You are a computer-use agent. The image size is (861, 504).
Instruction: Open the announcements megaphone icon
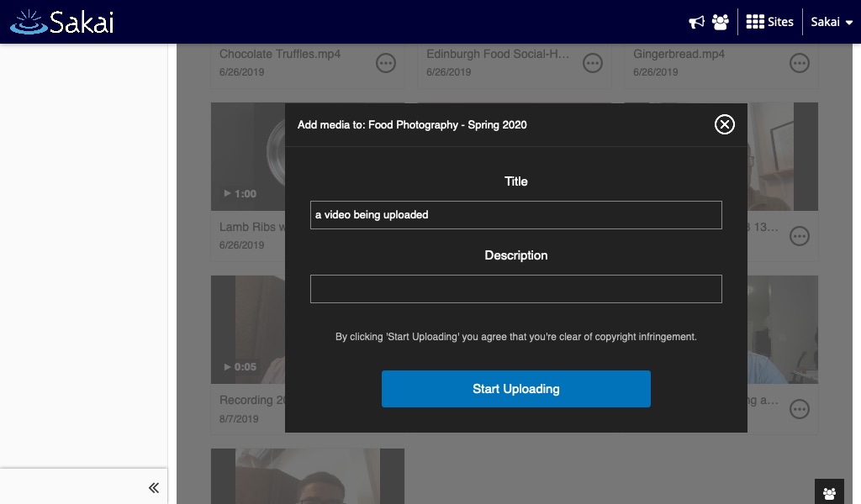pyautogui.click(x=696, y=22)
